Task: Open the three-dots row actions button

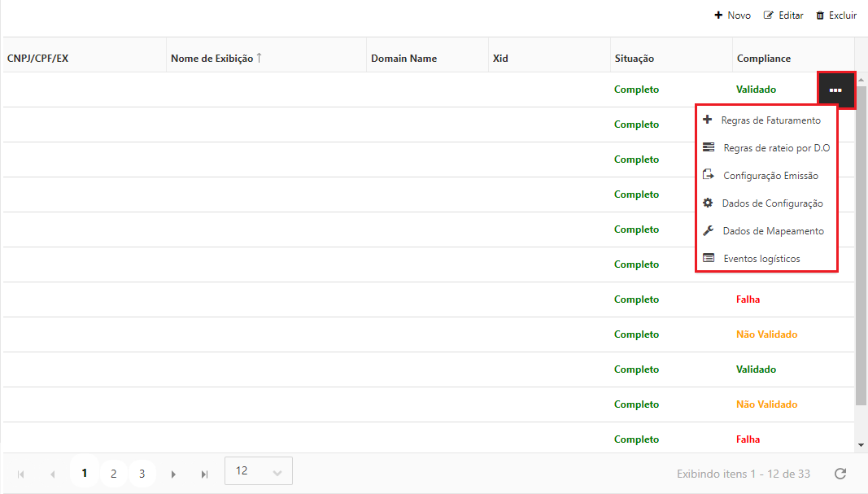Action: (x=835, y=90)
